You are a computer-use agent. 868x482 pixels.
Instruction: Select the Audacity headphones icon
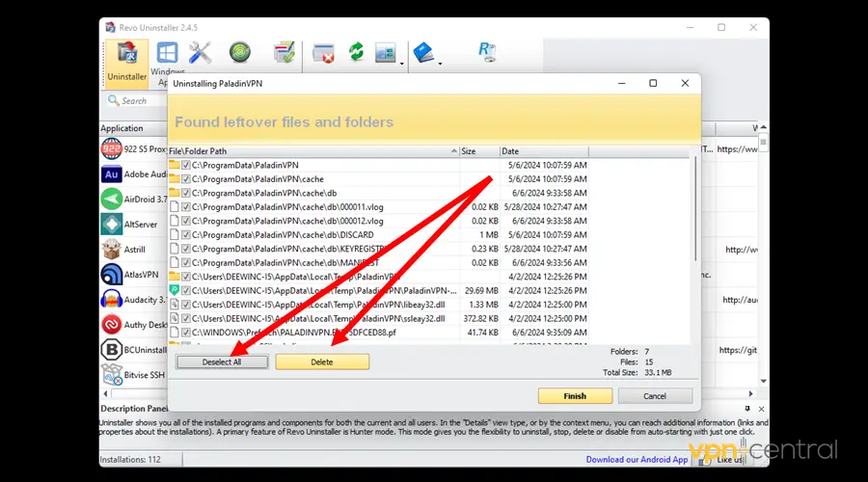(x=111, y=300)
